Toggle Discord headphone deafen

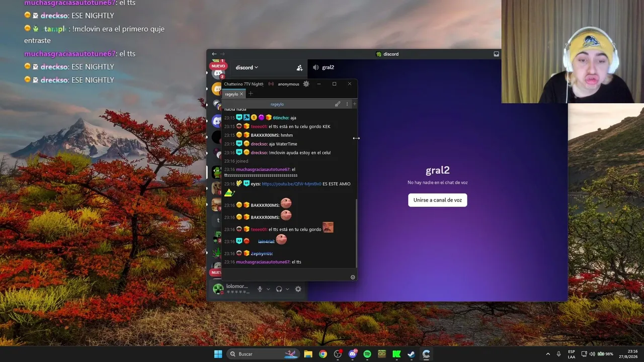click(279, 289)
